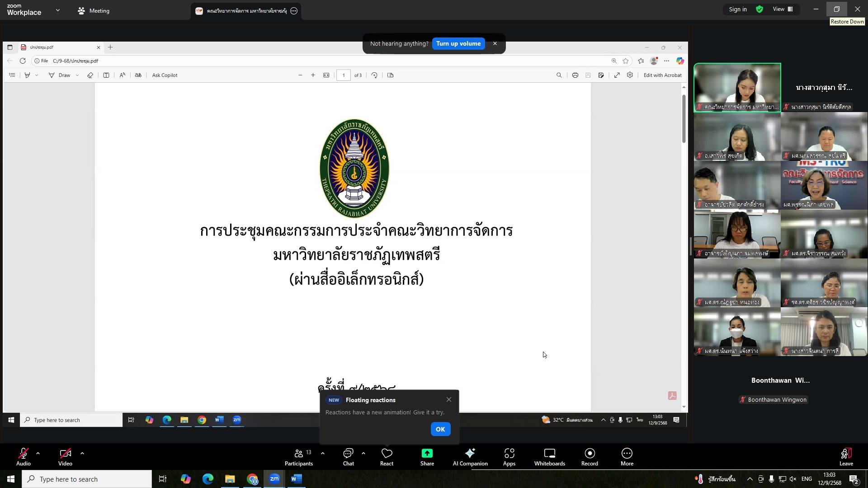Expand audio options arrow next to Audio
Viewport: 868px width, 488px height.
[x=38, y=453]
